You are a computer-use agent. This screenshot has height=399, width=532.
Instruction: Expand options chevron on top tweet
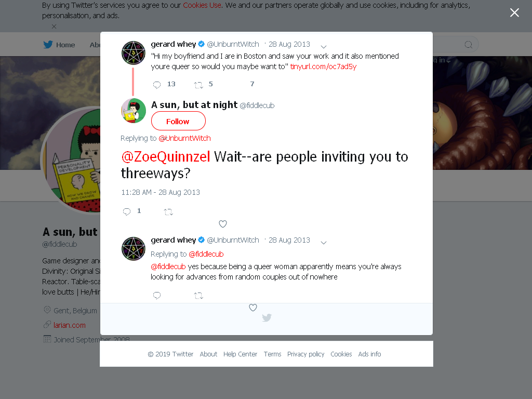323,47
